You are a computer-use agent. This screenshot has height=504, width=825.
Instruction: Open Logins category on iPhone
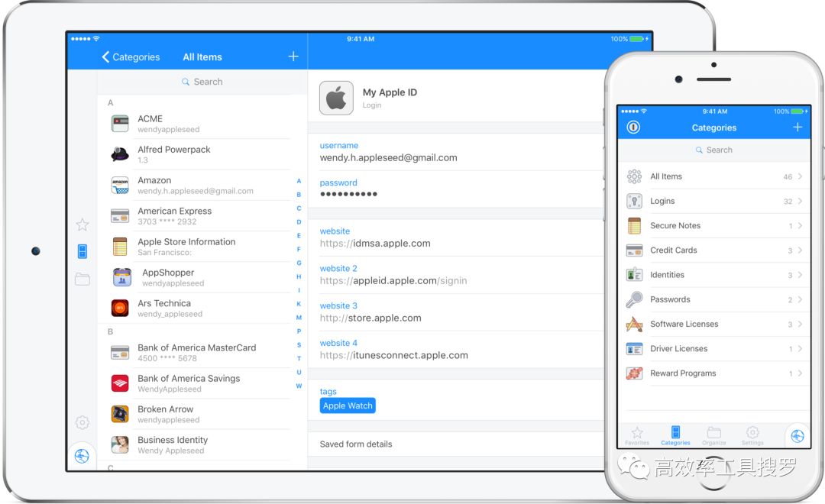(714, 201)
